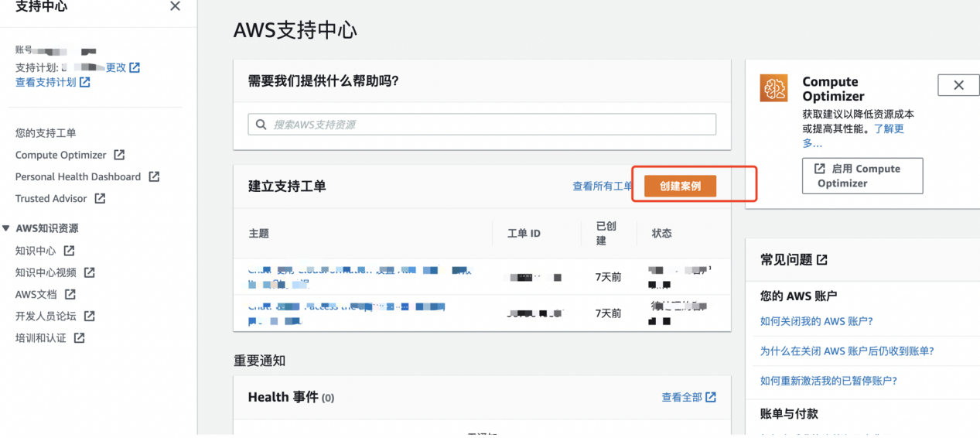Click the external icon beside Trusted Advisor
The height and width of the screenshot is (438, 980).
(100, 198)
